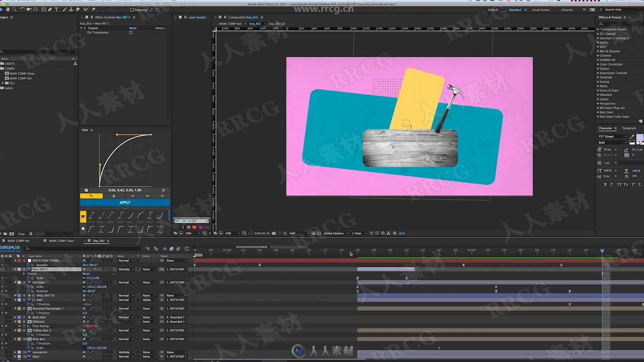Click Reset in Effect Controls Puppet

pyautogui.click(x=133, y=28)
